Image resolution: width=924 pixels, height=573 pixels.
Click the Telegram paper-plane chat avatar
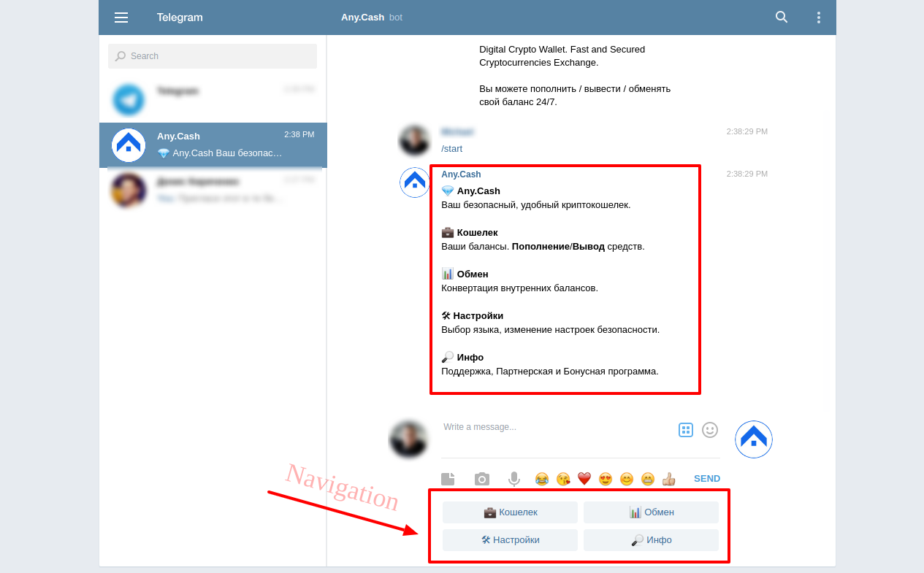(129, 100)
